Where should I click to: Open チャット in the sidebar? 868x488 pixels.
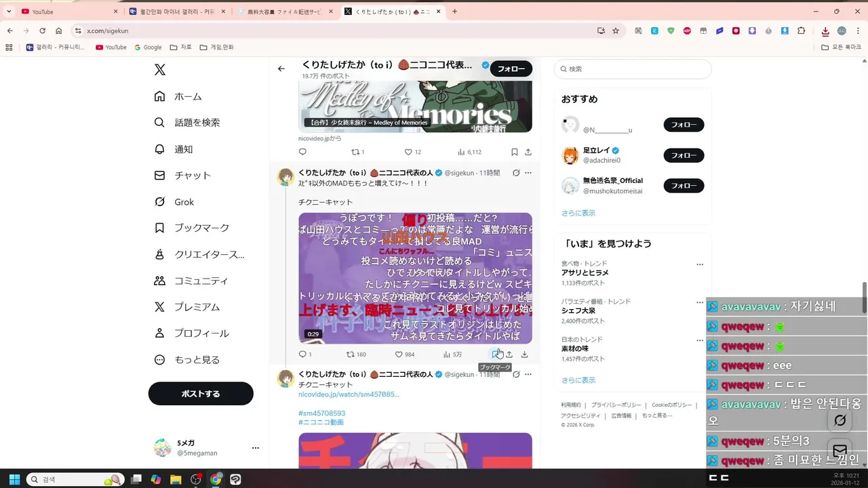[x=183, y=176]
